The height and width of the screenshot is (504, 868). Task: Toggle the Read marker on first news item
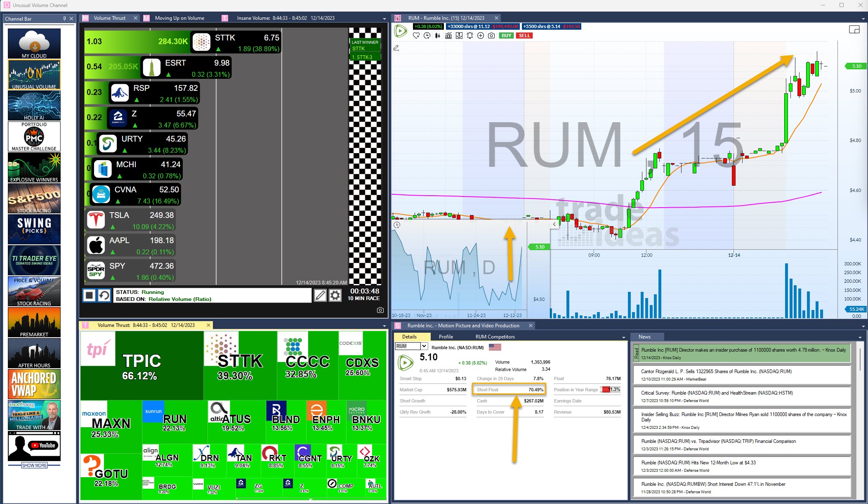[637, 353]
